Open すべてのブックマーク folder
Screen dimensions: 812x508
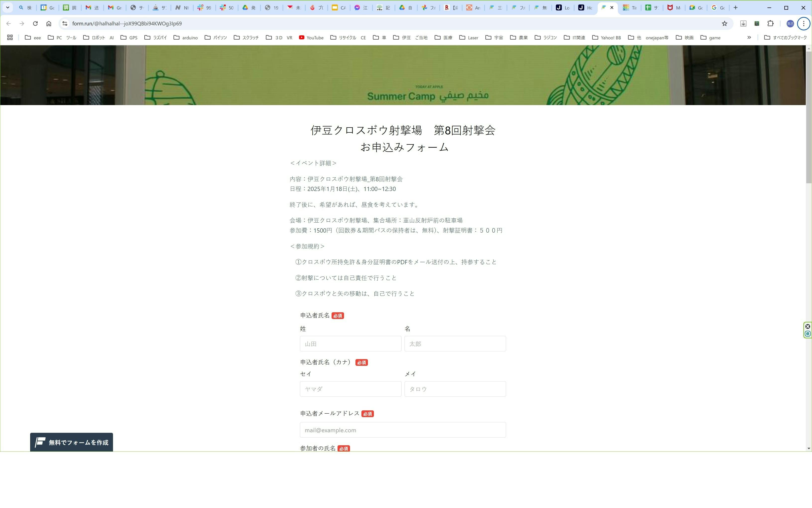point(785,38)
